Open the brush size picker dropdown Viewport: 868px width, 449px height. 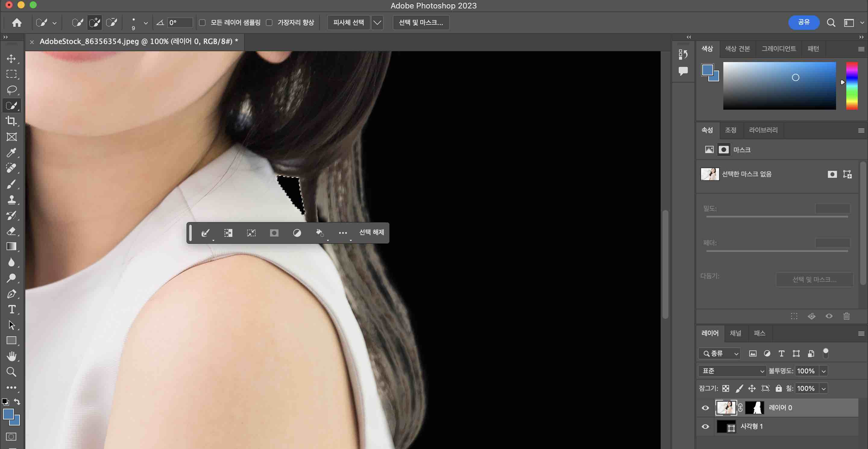click(146, 23)
